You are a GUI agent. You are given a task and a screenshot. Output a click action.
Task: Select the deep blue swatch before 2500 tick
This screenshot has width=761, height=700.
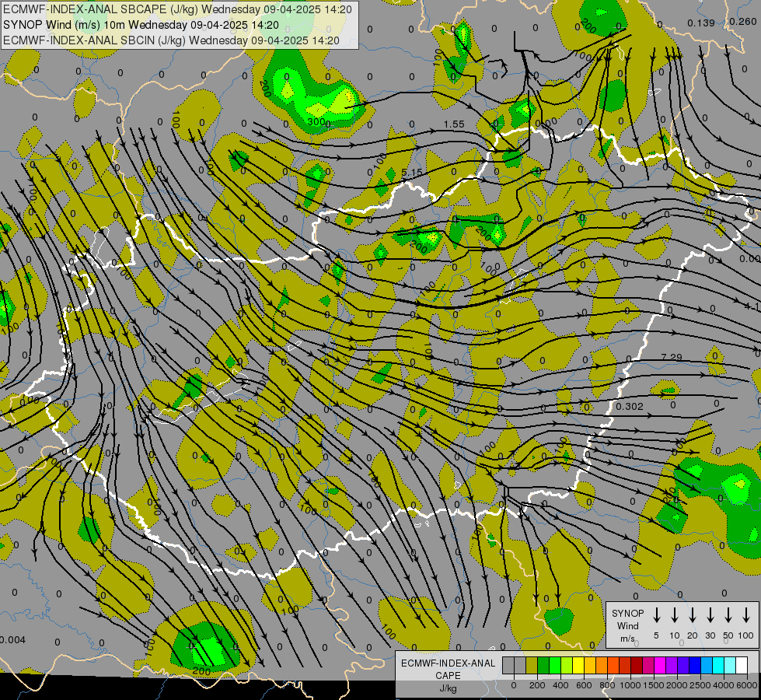[696, 665]
